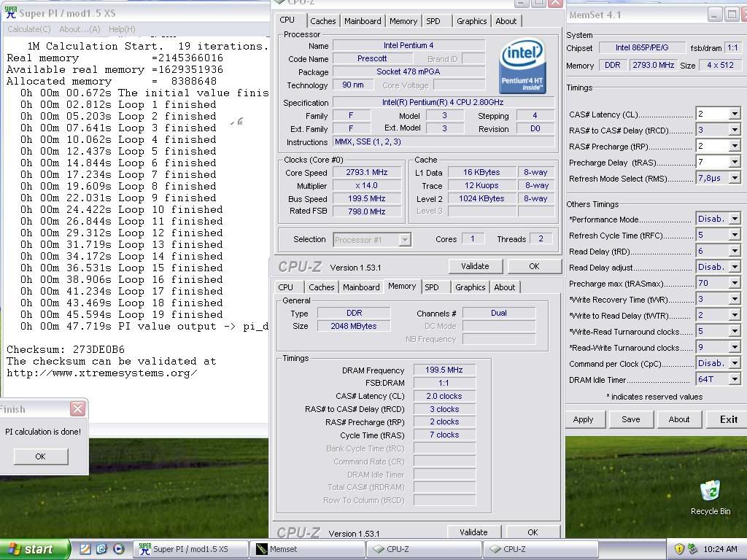Click the Show Desktop quick launch icon
Image resolution: width=747 pixels, height=560 pixels.
[85, 549]
